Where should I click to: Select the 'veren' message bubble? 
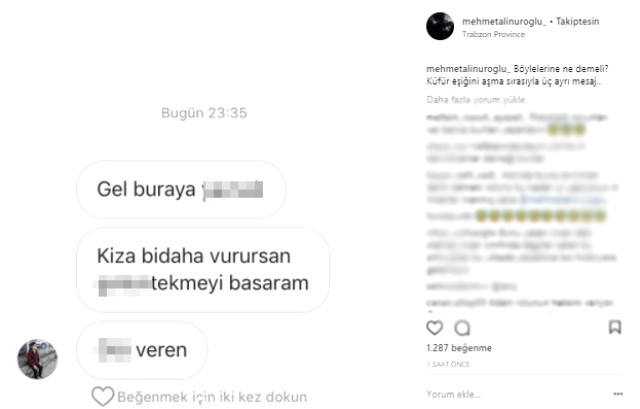pyautogui.click(x=142, y=350)
